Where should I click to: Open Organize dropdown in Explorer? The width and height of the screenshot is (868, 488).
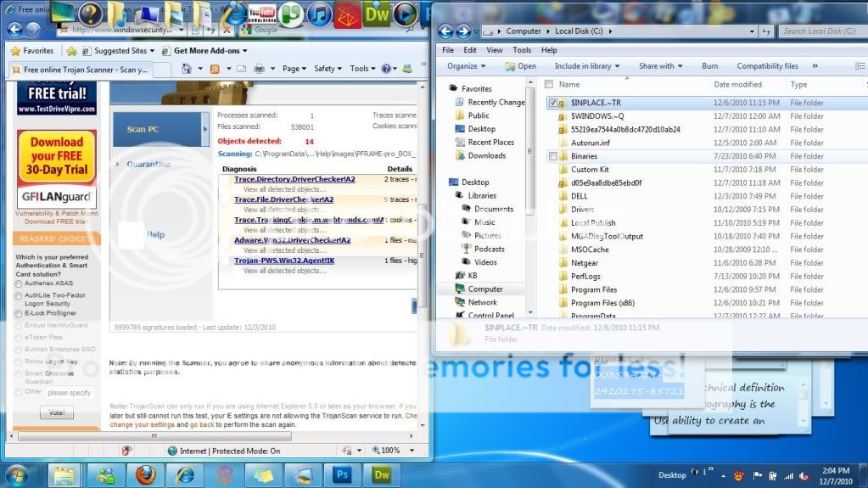pyautogui.click(x=466, y=66)
